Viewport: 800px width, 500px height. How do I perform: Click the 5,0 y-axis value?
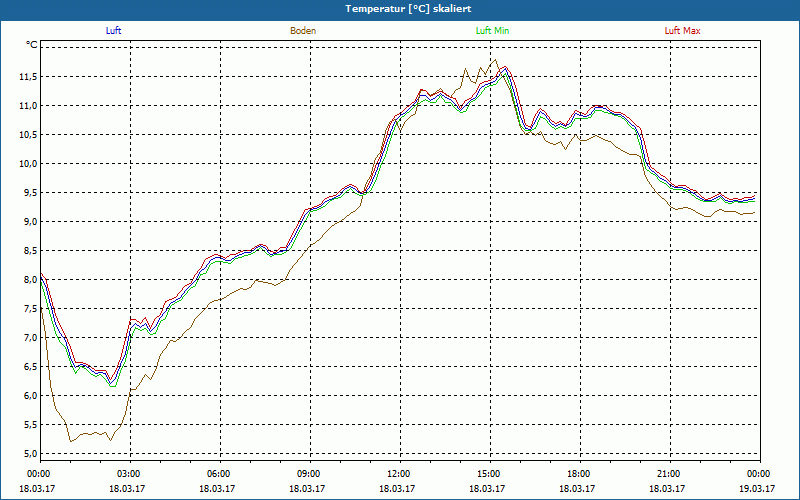pyautogui.click(x=30, y=454)
